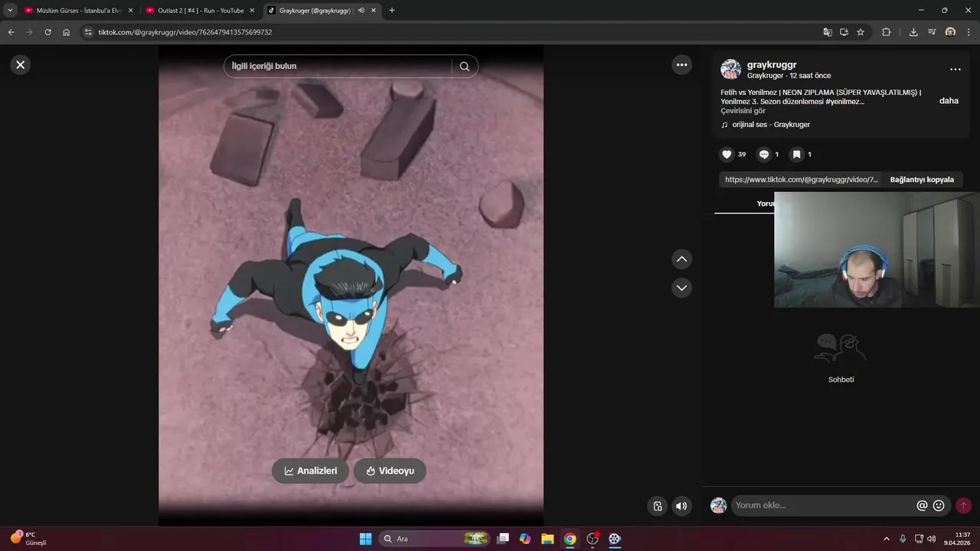The image size is (980, 551).
Task: Click 'Çevirisini gör' to translate caption
Action: pyautogui.click(x=743, y=111)
